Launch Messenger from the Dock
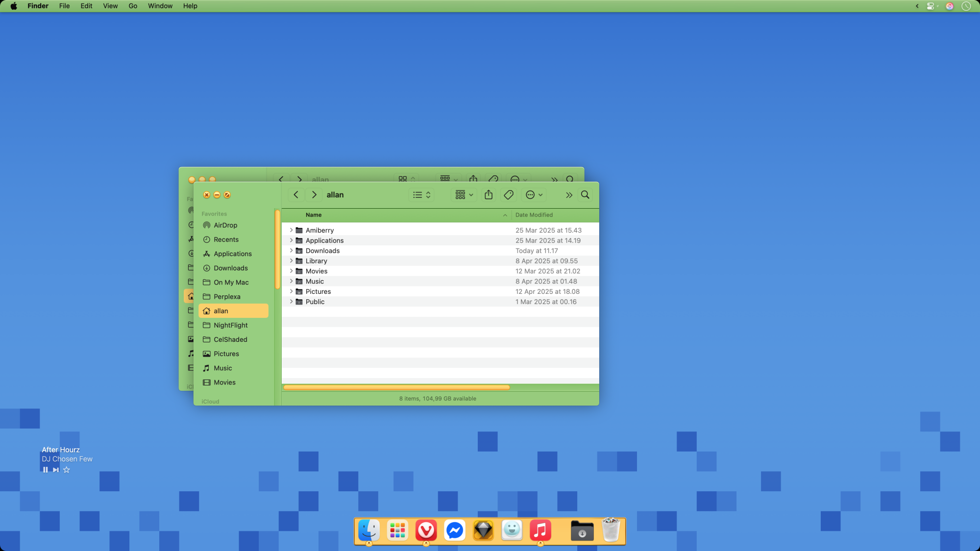980x551 pixels. tap(454, 530)
